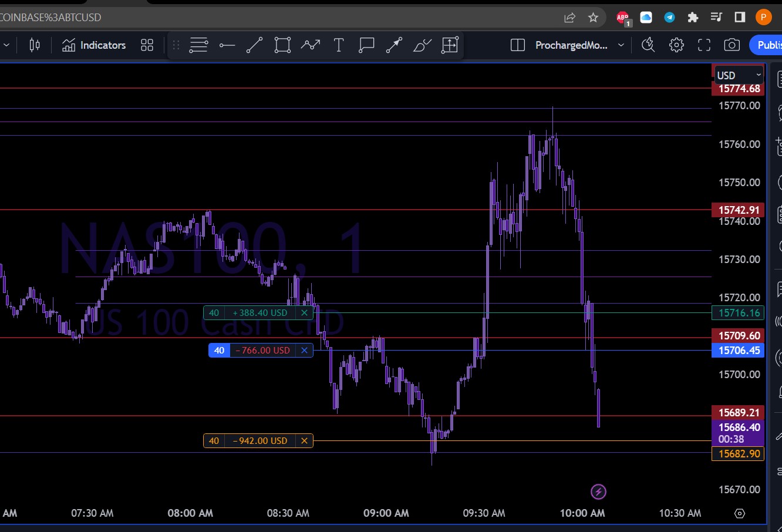
Task: Open the Telegram browser extension
Action: (x=669, y=18)
